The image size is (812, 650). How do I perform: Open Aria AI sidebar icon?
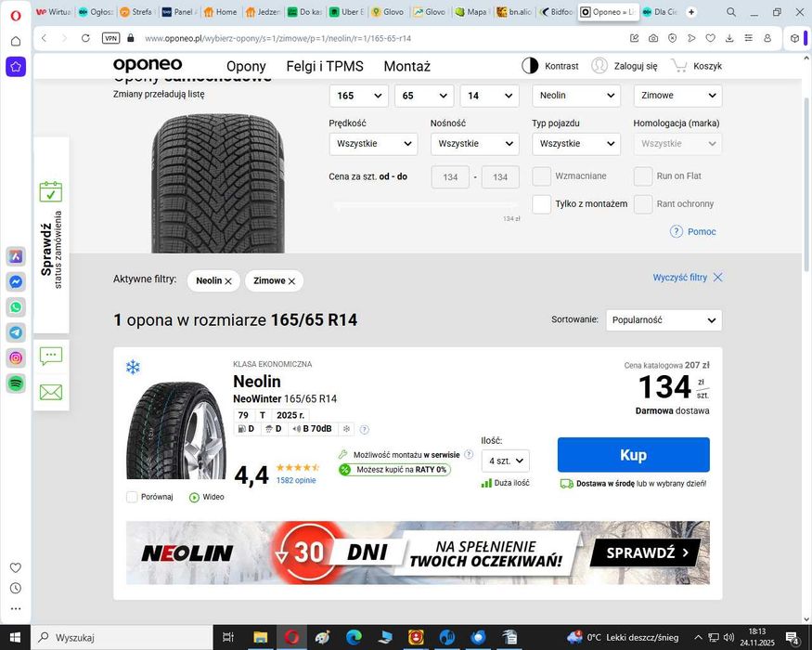click(x=16, y=256)
